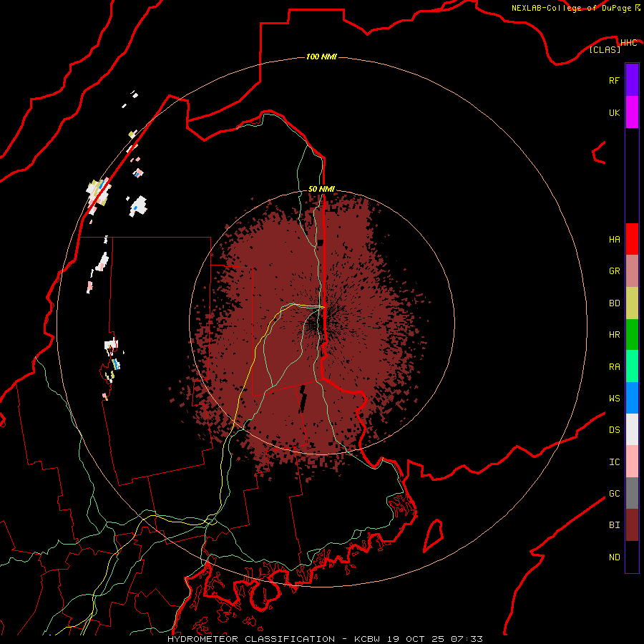This screenshot has width=644, height=644.
Task: Click the GR dusty pink legend swatch
Action: tap(632, 271)
